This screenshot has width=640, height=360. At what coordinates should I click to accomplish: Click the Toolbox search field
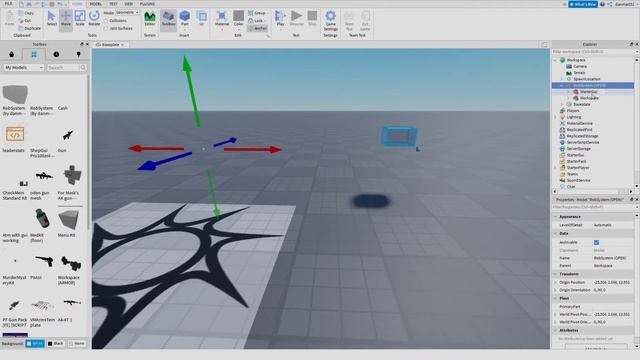tap(63, 67)
